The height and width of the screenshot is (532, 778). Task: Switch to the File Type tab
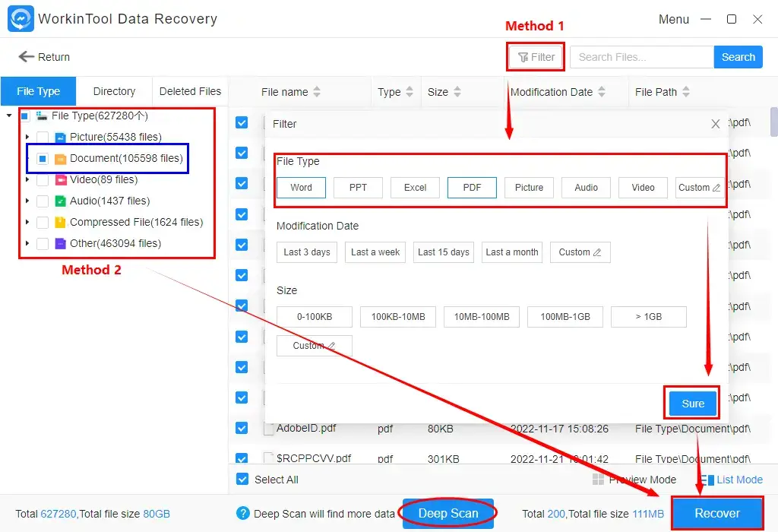point(38,91)
